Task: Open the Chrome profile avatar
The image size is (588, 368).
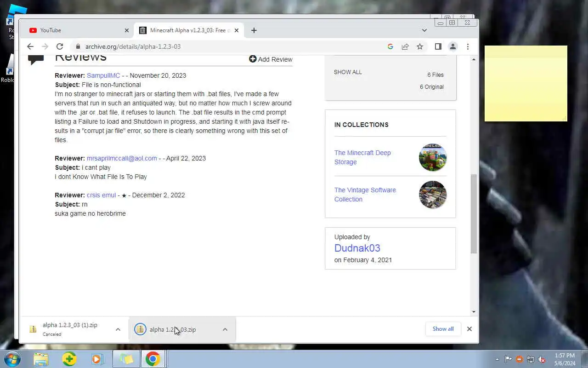Action: (453, 46)
